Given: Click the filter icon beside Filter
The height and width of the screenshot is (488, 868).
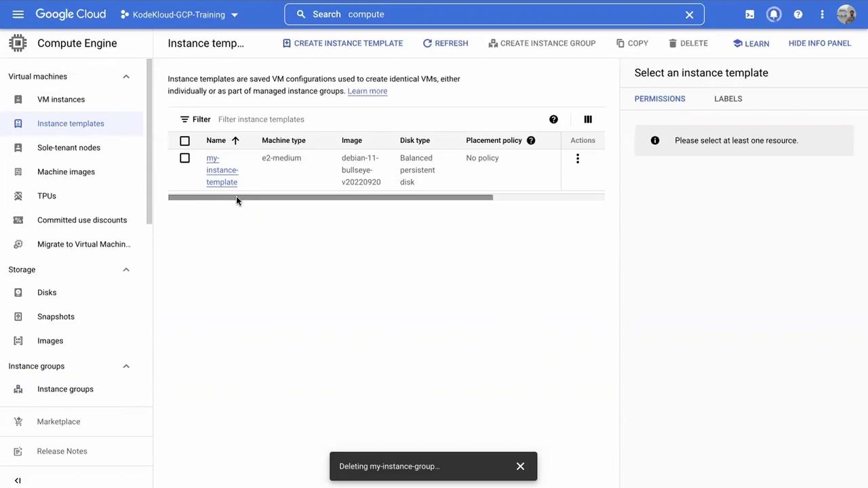Looking at the screenshot, I should coord(184,119).
